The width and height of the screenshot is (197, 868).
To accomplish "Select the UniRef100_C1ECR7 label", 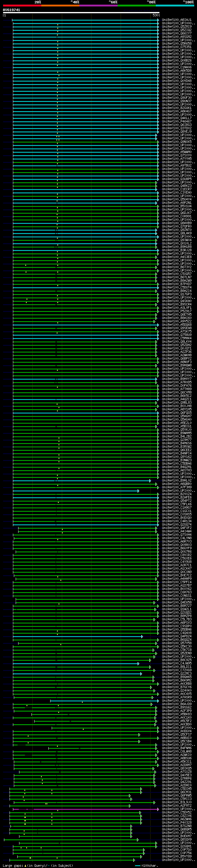I will [x=176, y=189].
